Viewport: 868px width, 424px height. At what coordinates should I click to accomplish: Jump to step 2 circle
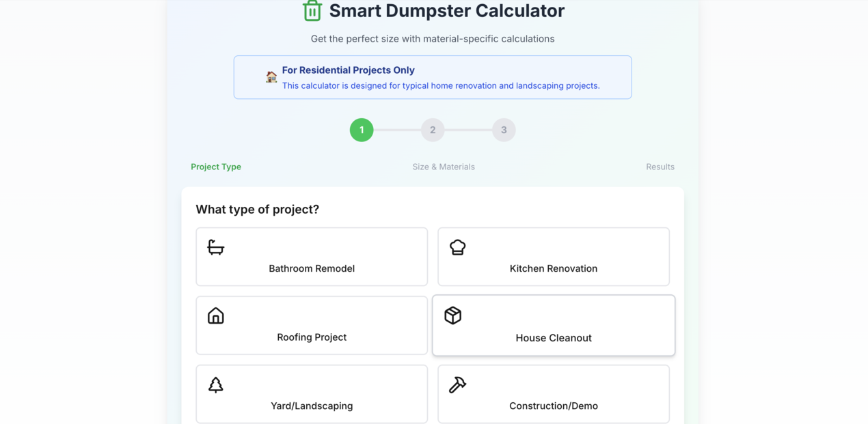(x=433, y=130)
